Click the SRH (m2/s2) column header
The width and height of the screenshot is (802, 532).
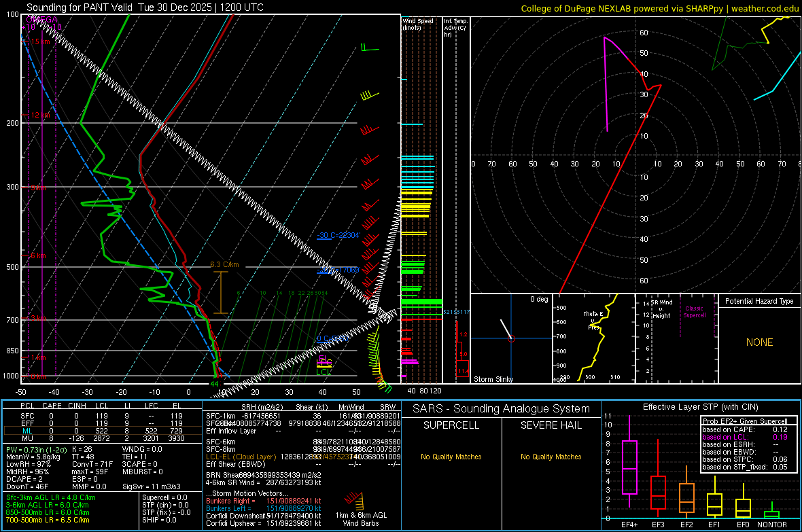(x=262, y=407)
